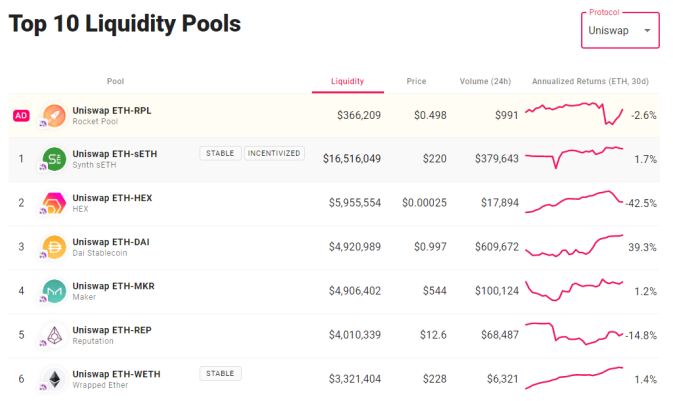Click the Synth sETH green icon
The width and height of the screenshot is (673, 401).
point(55,159)
